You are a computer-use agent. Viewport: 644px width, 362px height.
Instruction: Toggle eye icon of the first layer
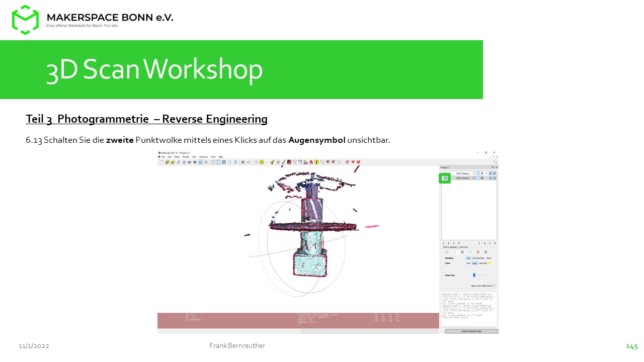click(445, 173)
